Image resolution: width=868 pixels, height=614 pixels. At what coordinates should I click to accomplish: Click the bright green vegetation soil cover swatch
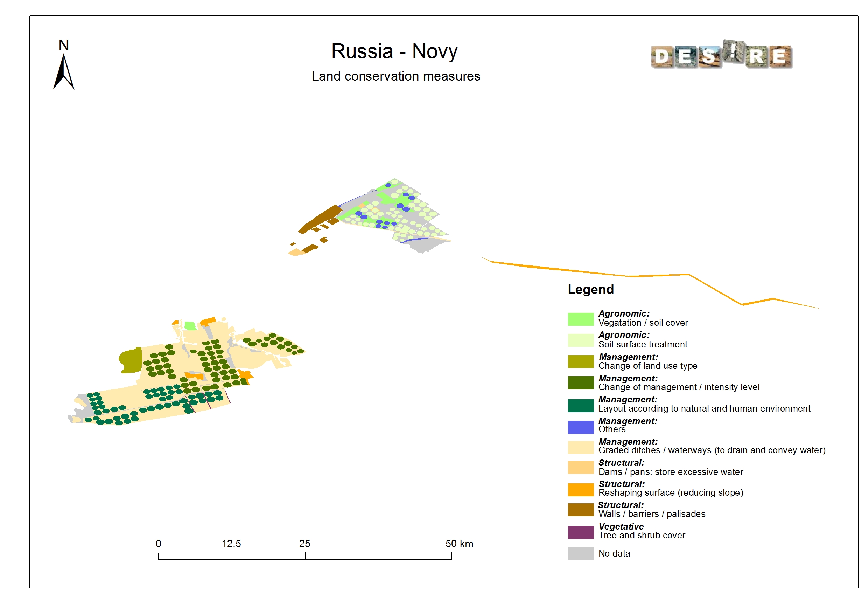tap(580, 319)
